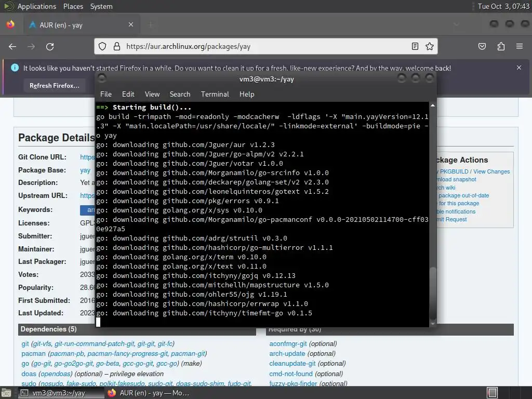This screenshot has height=399, width=532.
Task: Click the Refresh Firefox… button
Action: coord(54,86)
